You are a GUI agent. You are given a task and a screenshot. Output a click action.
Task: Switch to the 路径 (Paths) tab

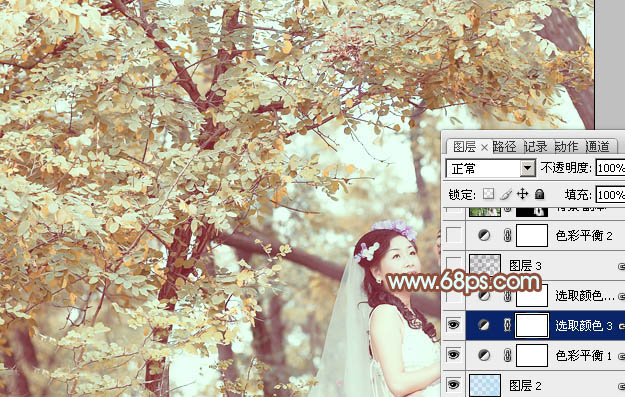[x=504, y=147]
